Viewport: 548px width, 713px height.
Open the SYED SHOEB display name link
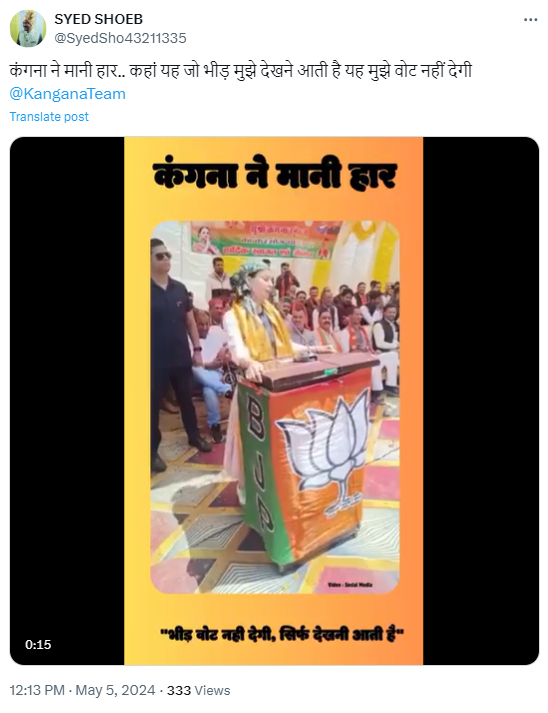pos(99,19)
